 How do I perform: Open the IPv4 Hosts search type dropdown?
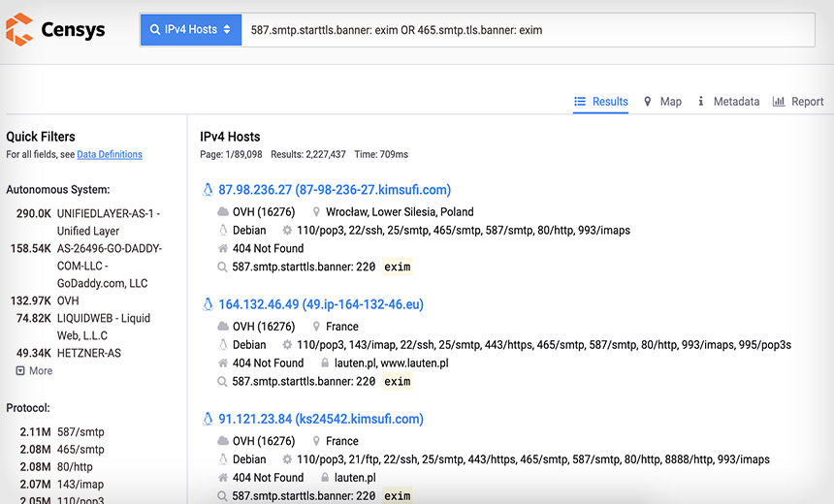click(x=191, y=30)
